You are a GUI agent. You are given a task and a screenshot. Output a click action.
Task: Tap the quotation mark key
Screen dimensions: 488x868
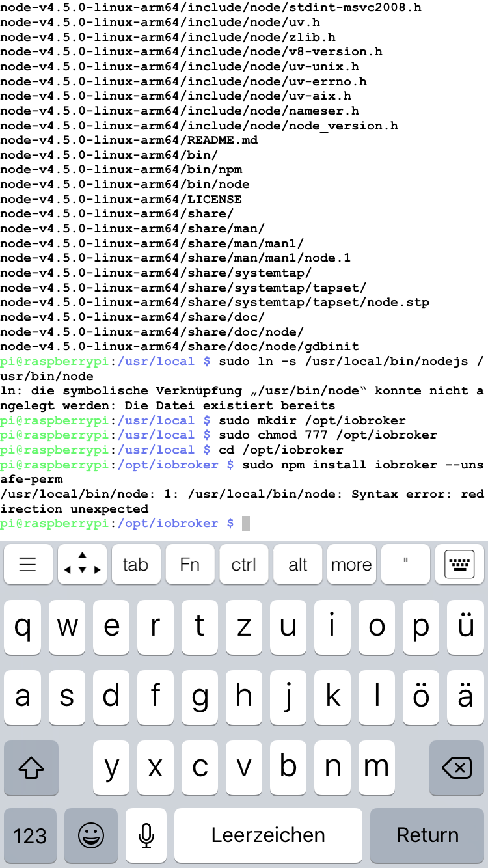tap(405, 564)
